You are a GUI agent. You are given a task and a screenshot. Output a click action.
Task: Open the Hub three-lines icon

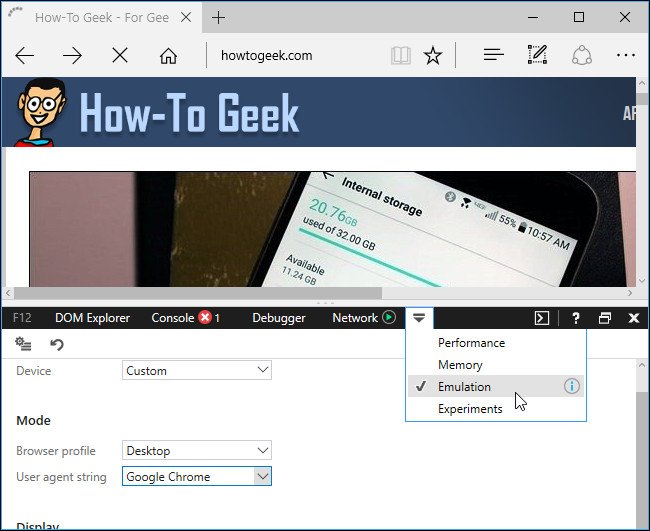493,55
